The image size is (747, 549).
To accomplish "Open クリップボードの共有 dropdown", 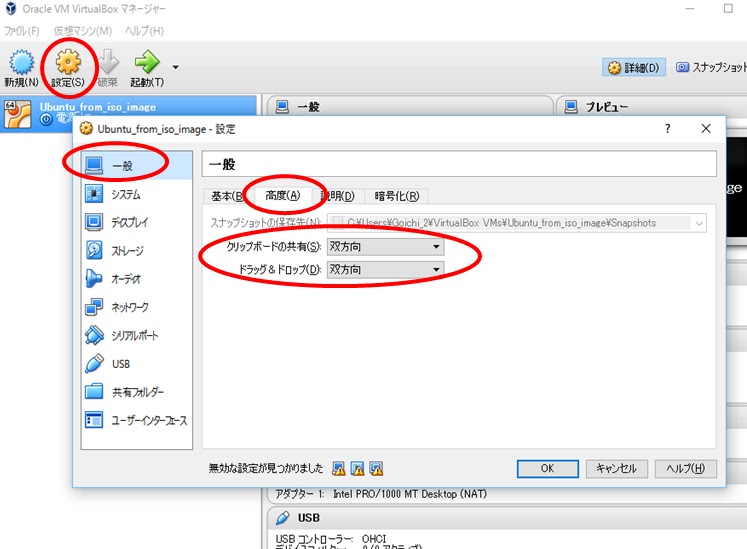I will point(385,246).
